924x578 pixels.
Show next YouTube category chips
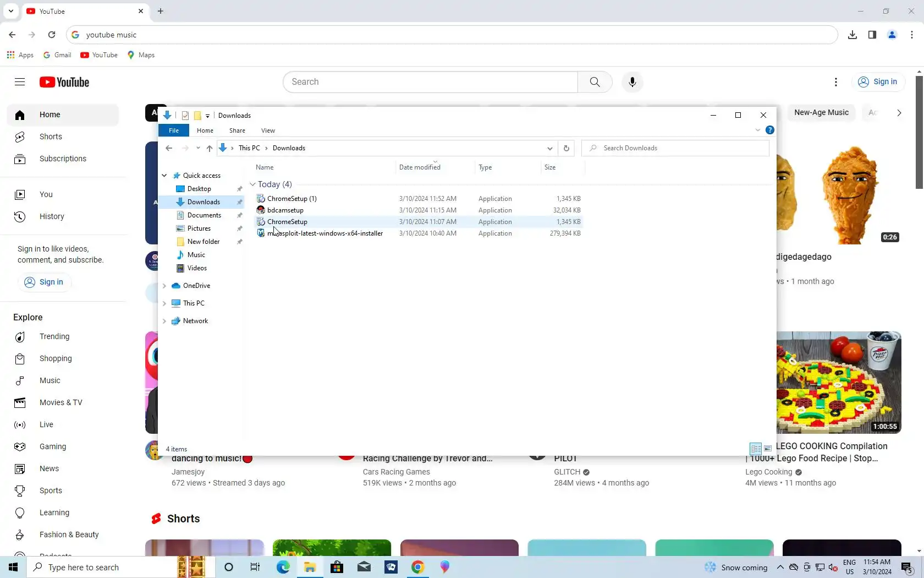click(x=899, y=113)
